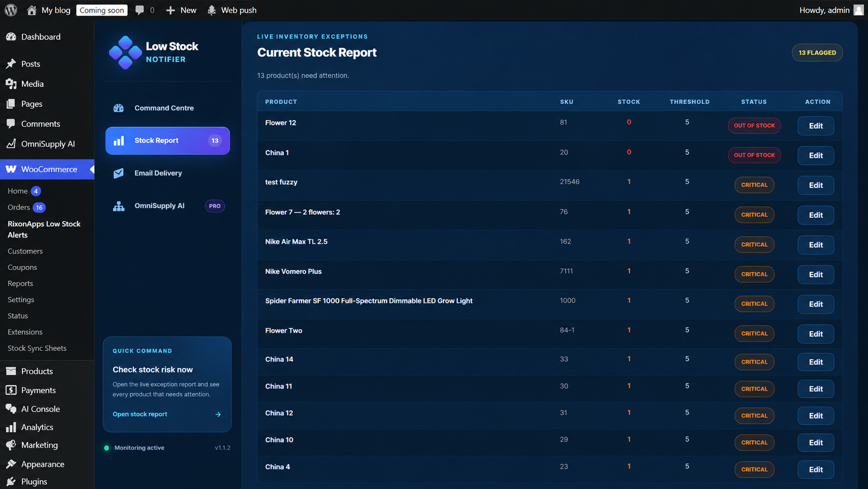Edit the China 12 product
868x489 pixels.
coord(816,416)
